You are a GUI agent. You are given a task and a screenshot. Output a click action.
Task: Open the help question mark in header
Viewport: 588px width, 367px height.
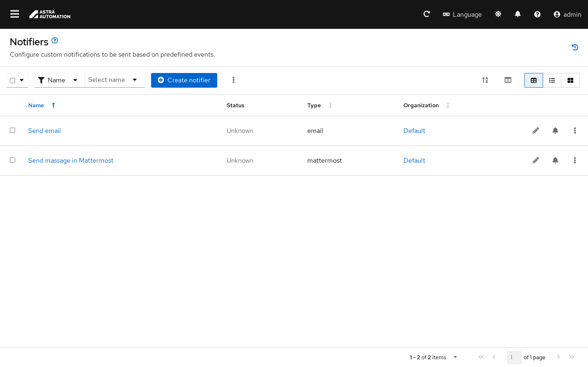pyautogui.click(x=537, y=14)
